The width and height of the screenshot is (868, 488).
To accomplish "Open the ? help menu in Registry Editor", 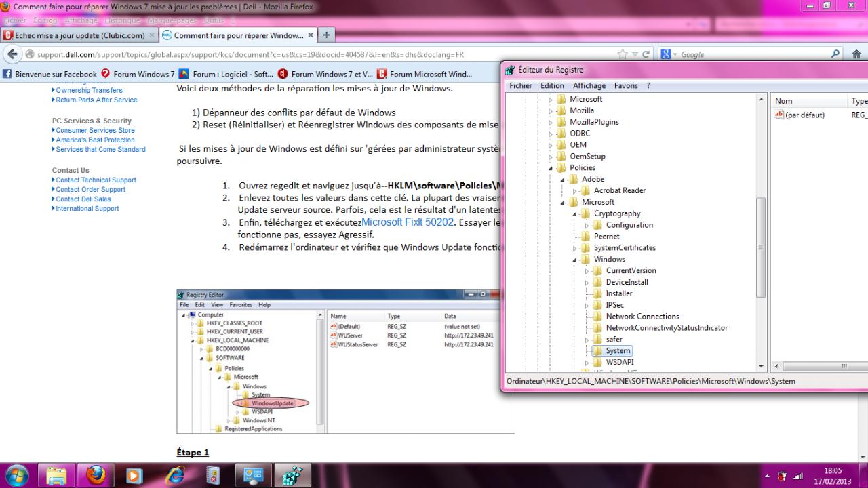I will [648, 86].
